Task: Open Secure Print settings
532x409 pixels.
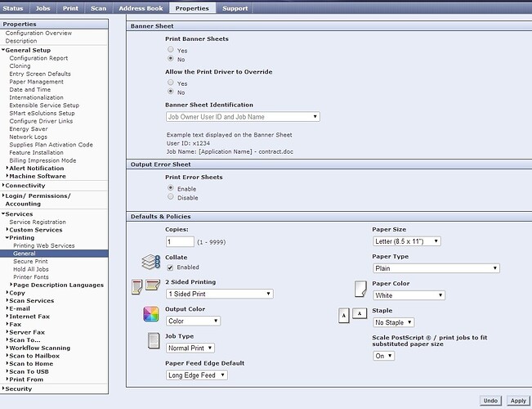Action: [x=30, y=261]
